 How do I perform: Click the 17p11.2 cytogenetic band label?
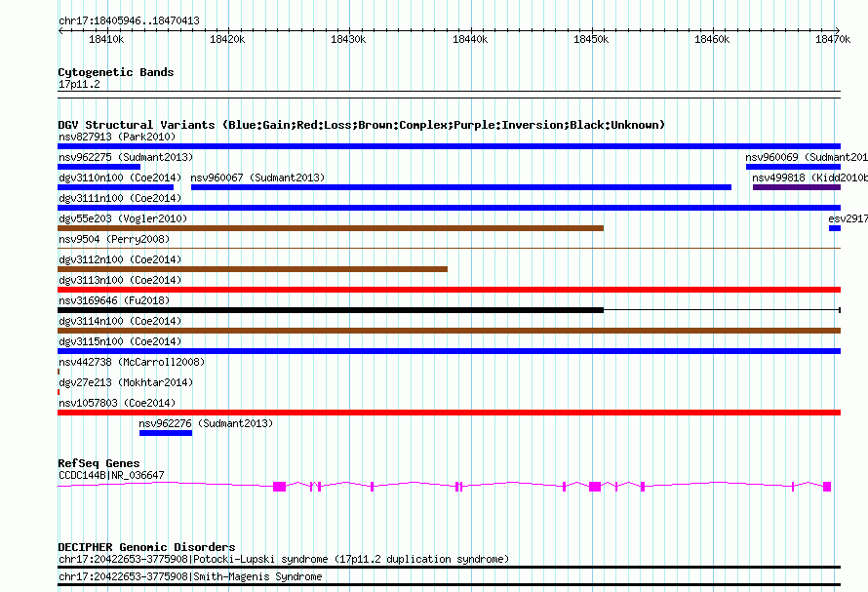(79, 84)
